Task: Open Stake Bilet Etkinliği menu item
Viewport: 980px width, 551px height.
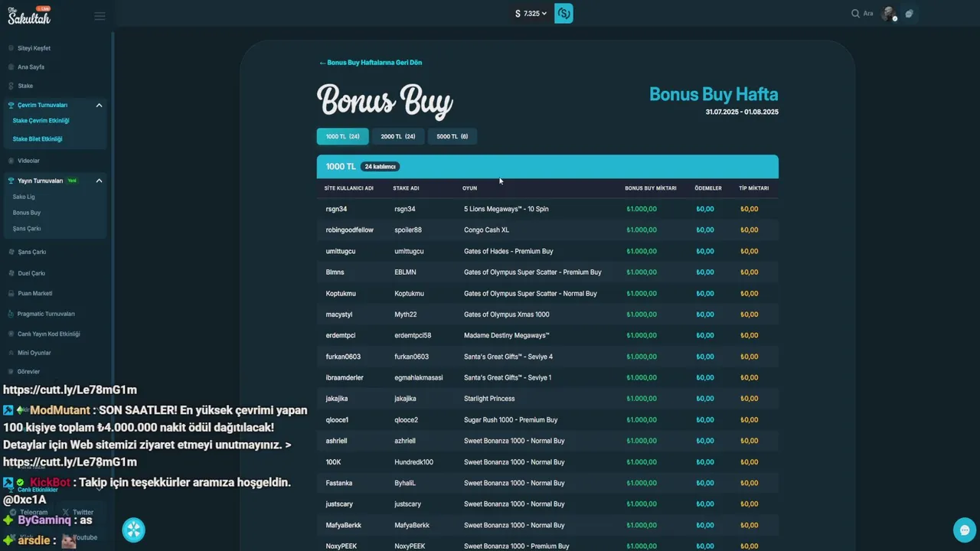Action: point(38,139)
